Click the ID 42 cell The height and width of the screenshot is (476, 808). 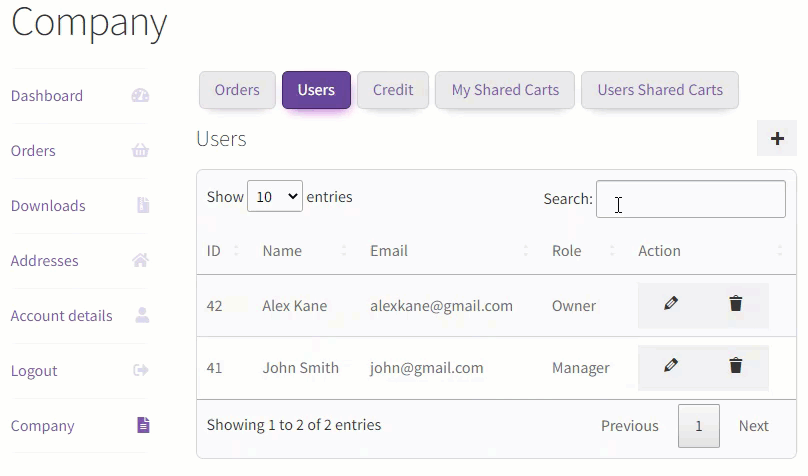[x=214, y=306]
